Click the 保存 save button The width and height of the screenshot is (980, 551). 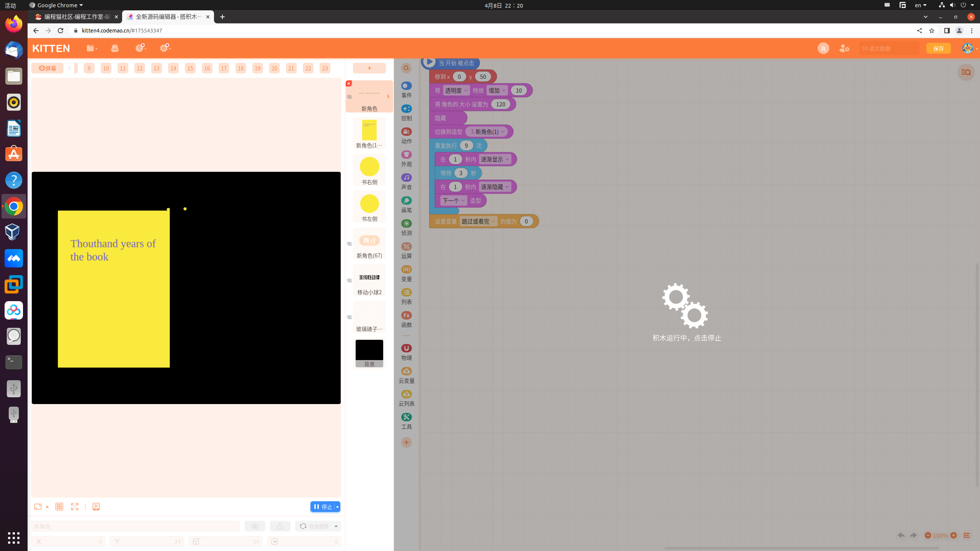pos(938,48)
